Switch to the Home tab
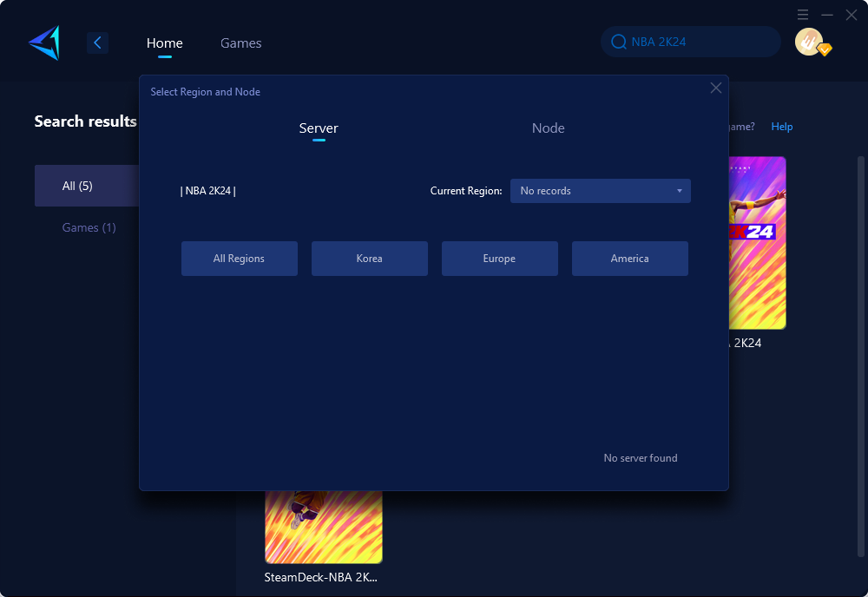868x597 pixels. [164, 43]
